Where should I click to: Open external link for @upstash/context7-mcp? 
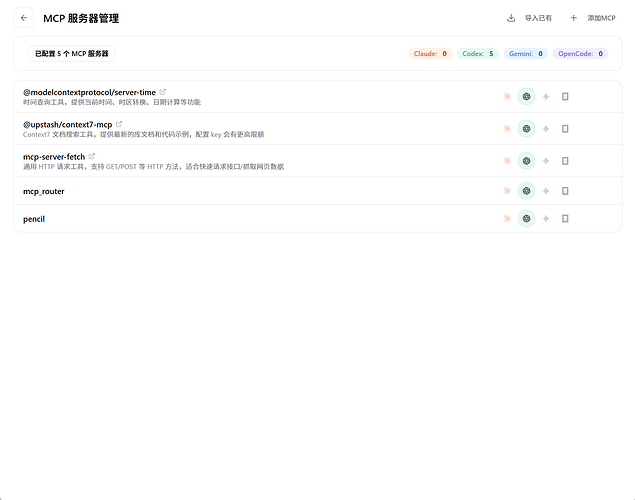tap(119, 124)
